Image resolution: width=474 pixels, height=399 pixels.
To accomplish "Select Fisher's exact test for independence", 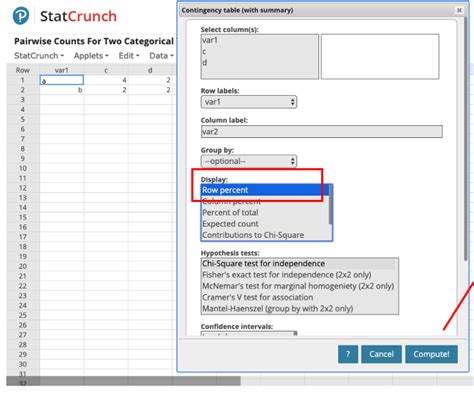I will pos(298,275).
